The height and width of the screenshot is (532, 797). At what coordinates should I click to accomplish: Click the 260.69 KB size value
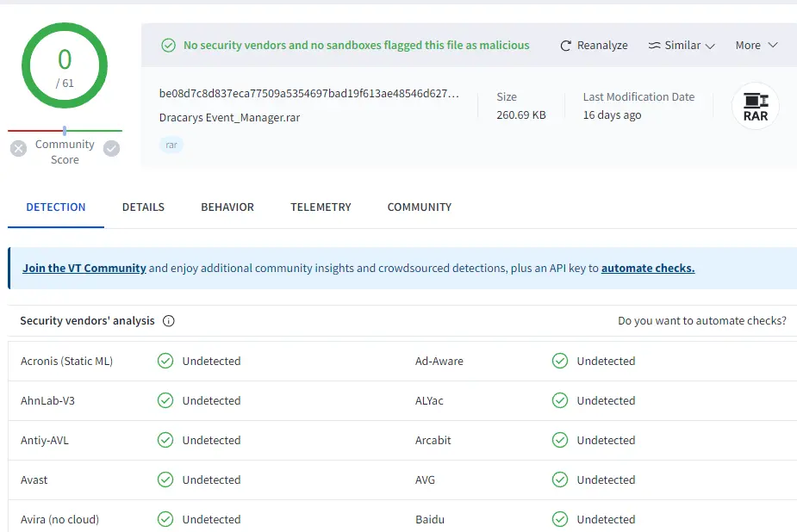[521, 115]
